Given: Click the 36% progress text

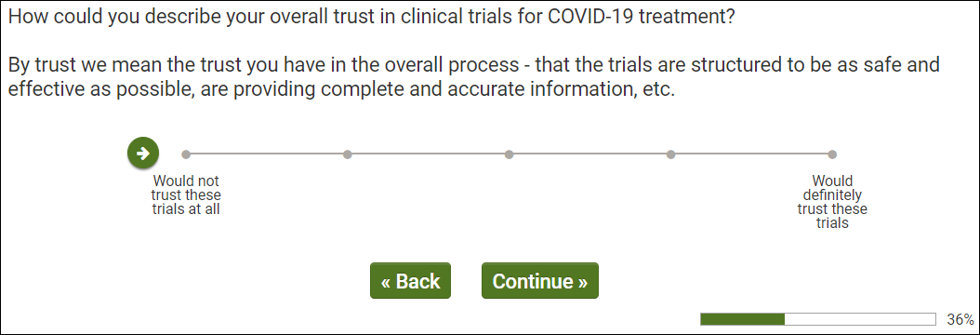Looking at the screenshot, I should click(x=960, y=319).
